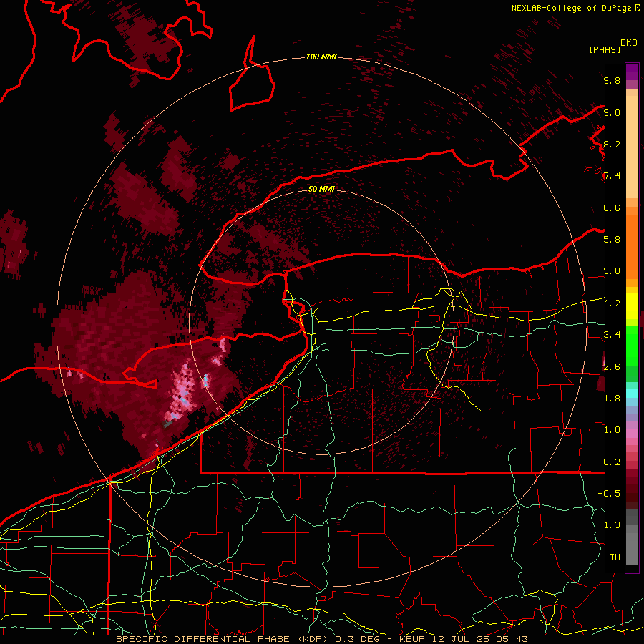Screen dimensions: 644x644
Task: Click the 5.0 scale value
Action: point(612,271)
